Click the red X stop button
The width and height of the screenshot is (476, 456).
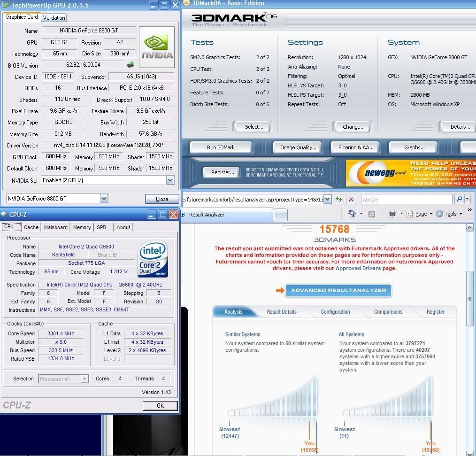[x=351, y=199]
